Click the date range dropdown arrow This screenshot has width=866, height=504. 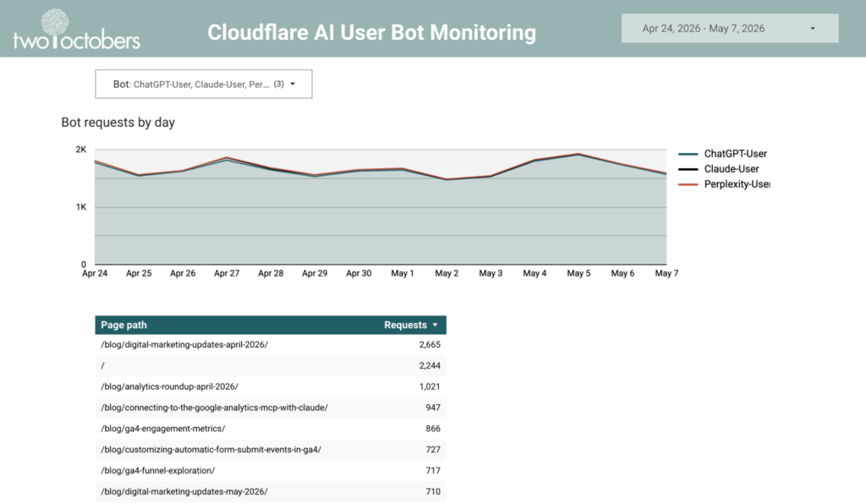pyautogui.click(x=813, y=28)
